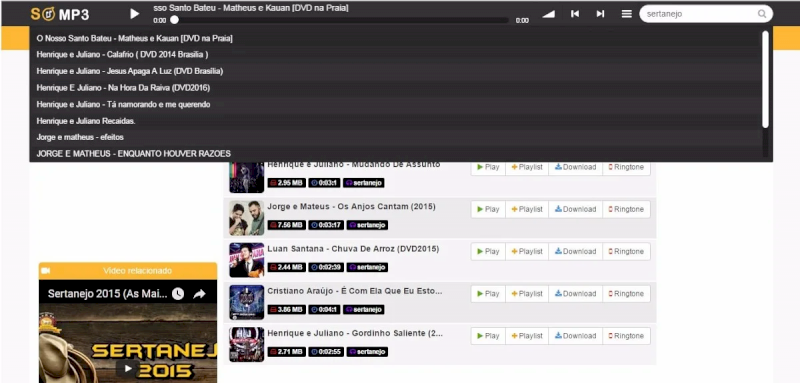
Task: Make ringtone from Os Anjos Cantam
Action: coord(627,209)
